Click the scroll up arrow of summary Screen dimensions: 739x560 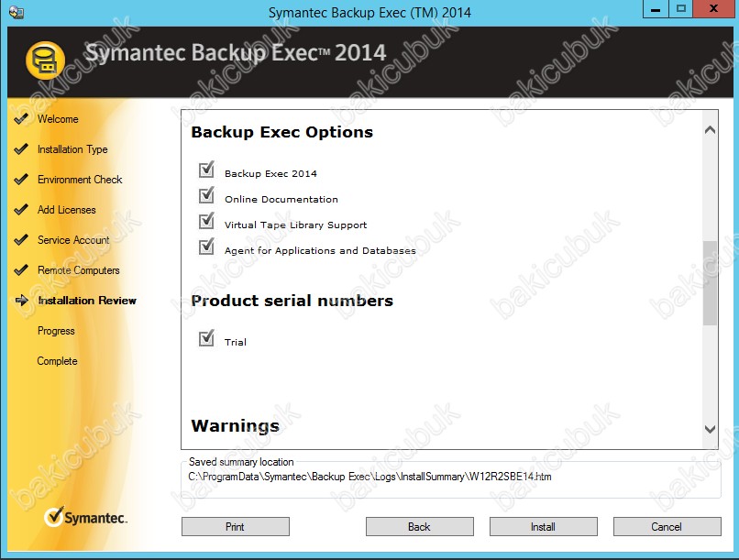pyautogui.click(x=710, y=130)
